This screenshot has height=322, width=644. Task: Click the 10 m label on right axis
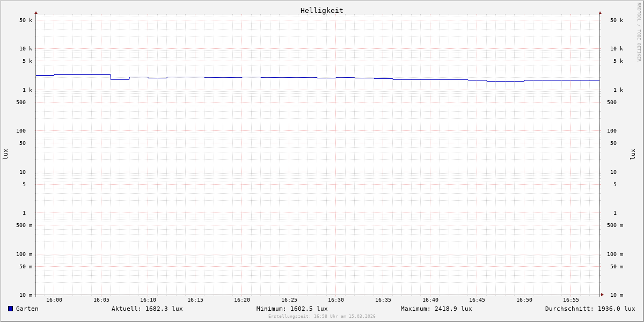point(616,295)
